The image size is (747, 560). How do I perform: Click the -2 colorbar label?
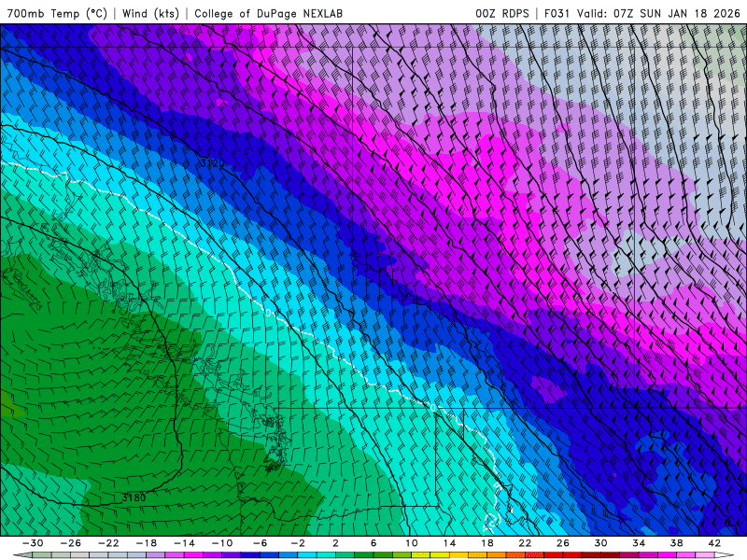pyautogui.click(x=298, y=543)
